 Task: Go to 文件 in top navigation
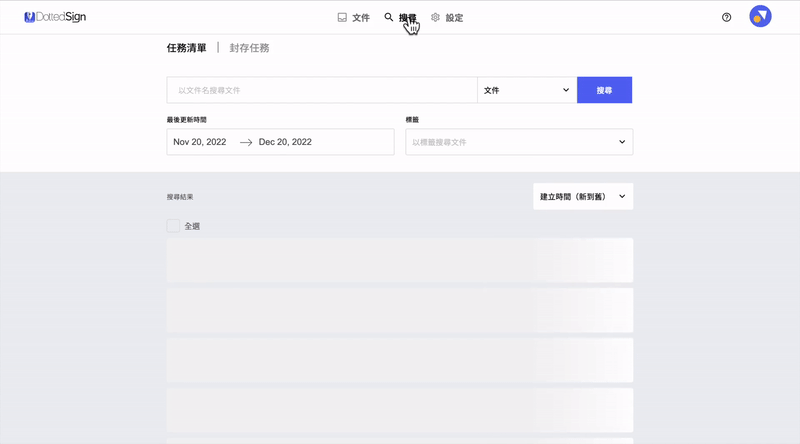coord(361,18)
